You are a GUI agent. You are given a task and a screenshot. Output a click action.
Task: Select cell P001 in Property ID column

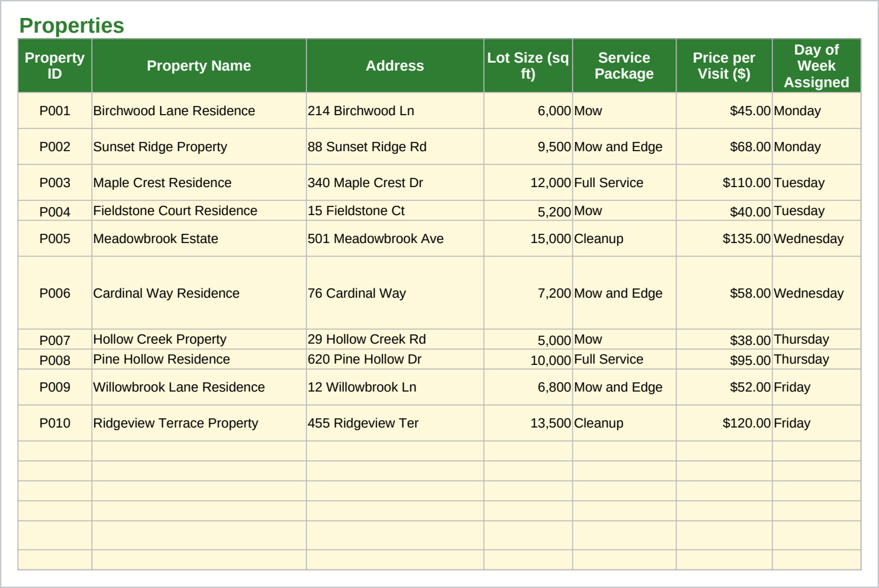55,111
